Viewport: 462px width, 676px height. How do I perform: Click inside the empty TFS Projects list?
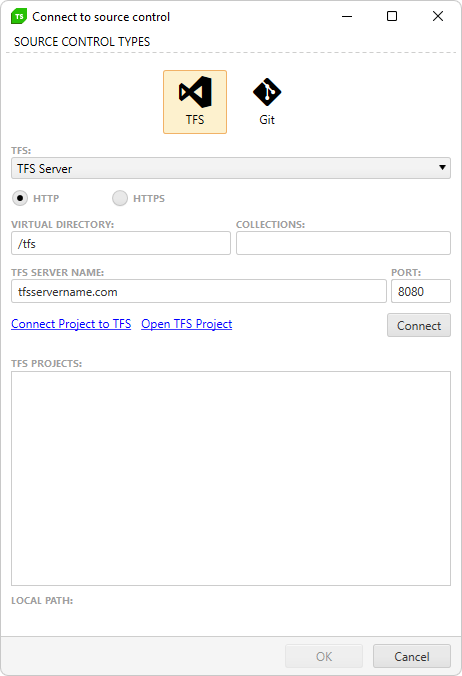point(231,478)
